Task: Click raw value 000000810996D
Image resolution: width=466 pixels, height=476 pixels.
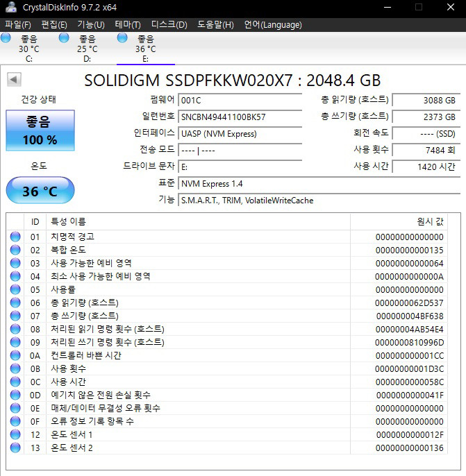Action: coord(409,343)
